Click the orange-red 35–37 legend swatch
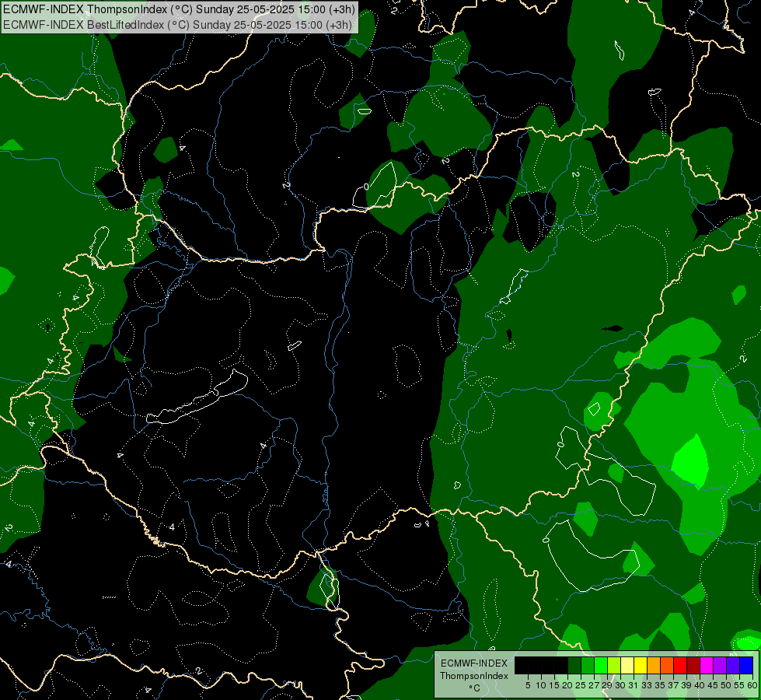 [x=667, y=666]
